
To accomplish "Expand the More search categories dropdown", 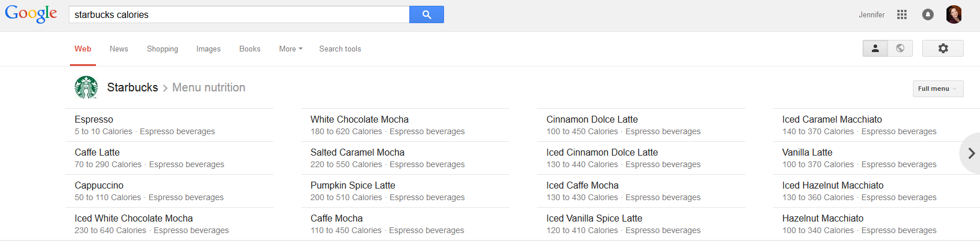I will [x=290, y=49].
